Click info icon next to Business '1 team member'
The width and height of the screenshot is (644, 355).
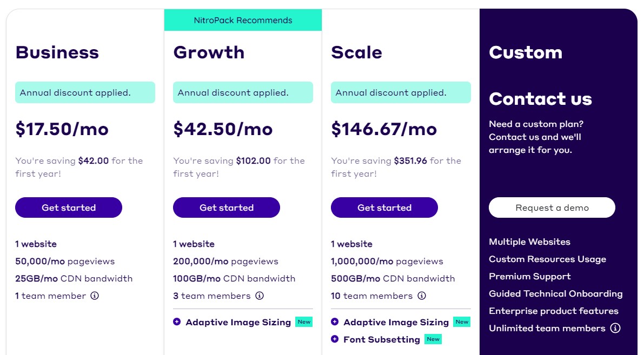[x=95, y=296]
